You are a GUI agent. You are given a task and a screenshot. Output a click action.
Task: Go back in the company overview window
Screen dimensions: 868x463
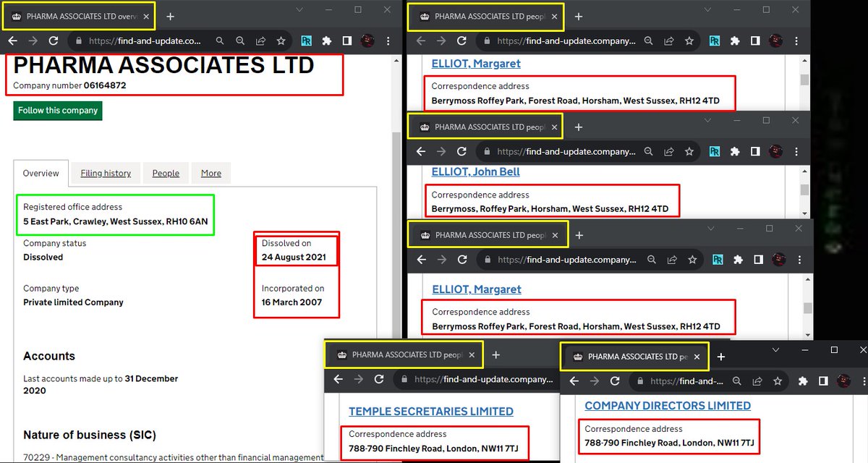click(x=12, y=41)
